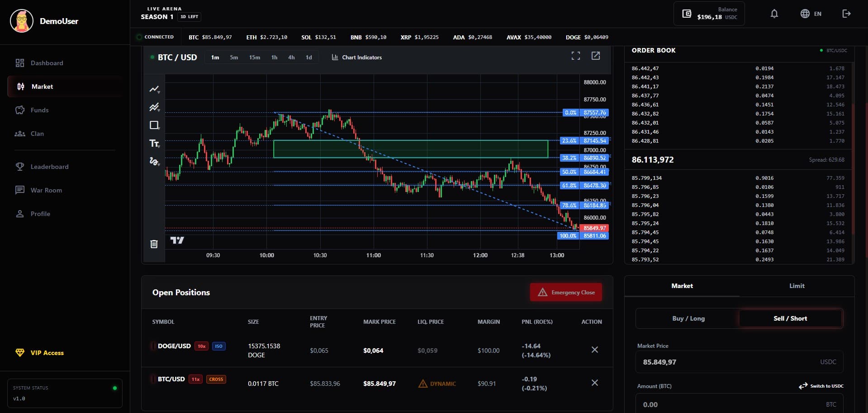The height and width of the screenshot is (413, 868).
Task: Select the Sell / Short side
Action: 790,318
